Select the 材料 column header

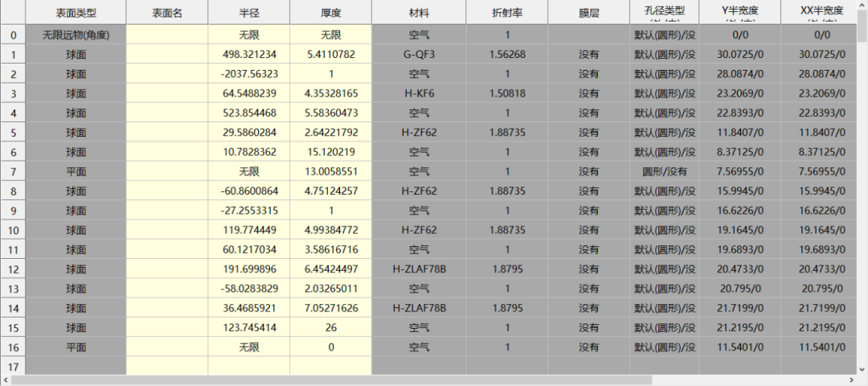[x=419, y=12]
